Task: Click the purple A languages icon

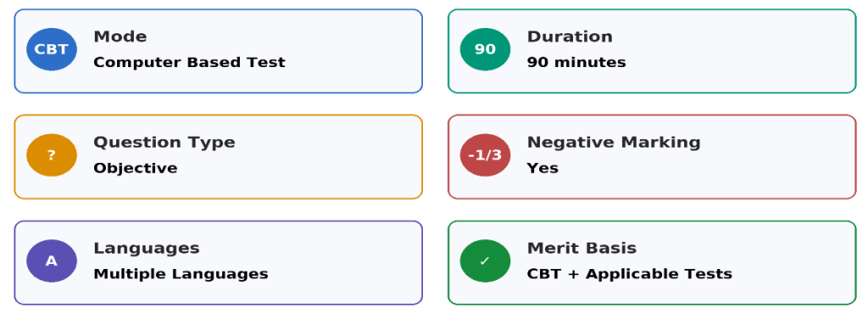Action: [52, 261]
